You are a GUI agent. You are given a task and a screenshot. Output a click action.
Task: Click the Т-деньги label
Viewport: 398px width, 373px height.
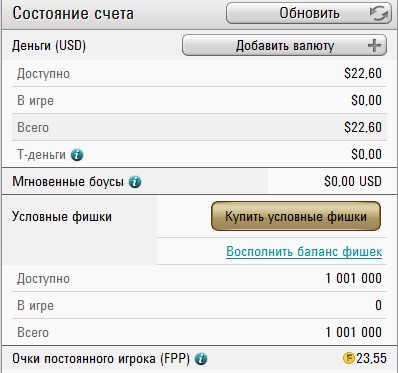pyautogui.click(x=41, y=155)
